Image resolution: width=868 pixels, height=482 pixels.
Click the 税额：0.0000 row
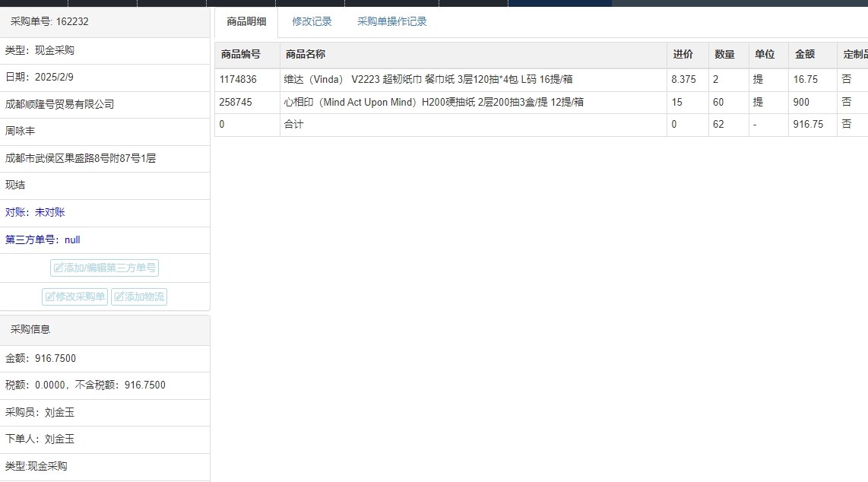pos(105,385)
